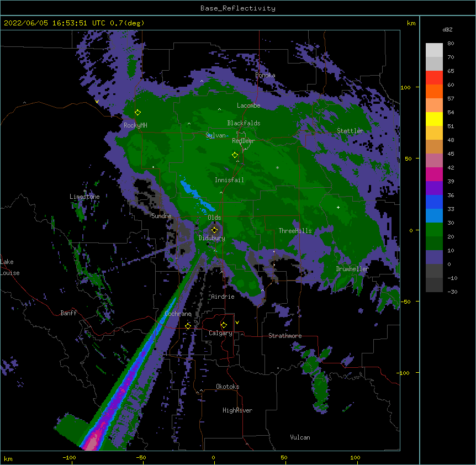Click the Strathmore label

click(x=285, y=336)
